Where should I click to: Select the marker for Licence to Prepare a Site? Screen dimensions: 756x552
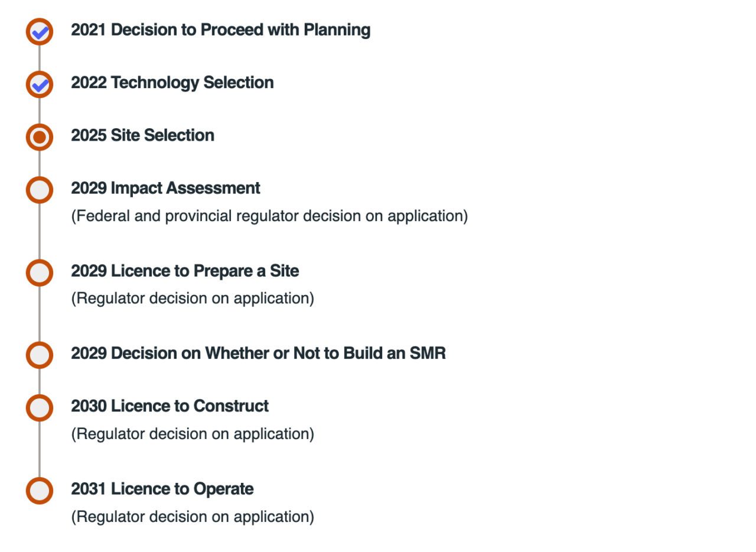pyautogui.click(x=40, y=272)
